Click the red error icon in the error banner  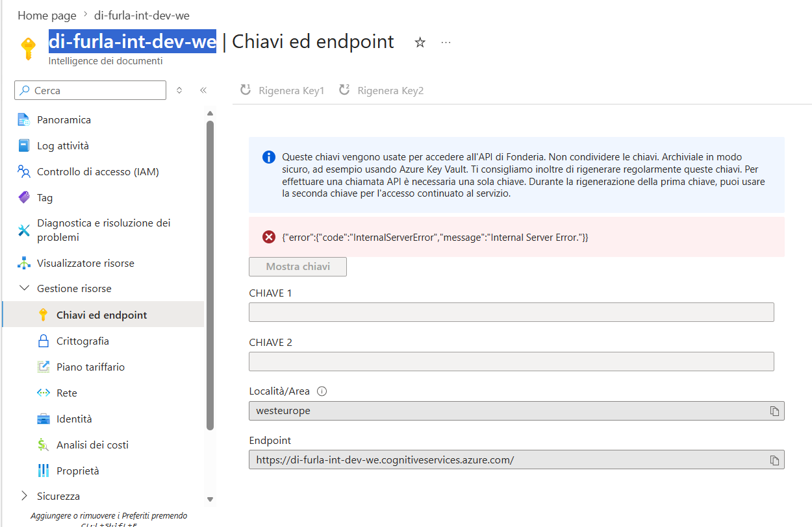click(269, 237)
